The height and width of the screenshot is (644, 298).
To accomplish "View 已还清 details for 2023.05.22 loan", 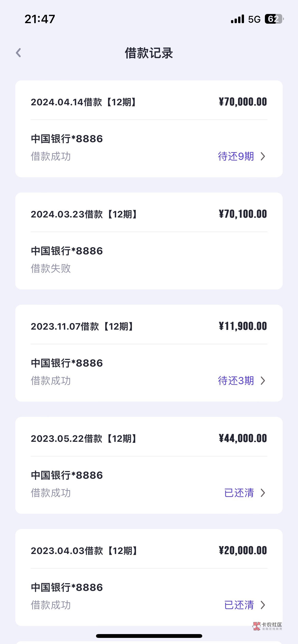I will 239,493.
